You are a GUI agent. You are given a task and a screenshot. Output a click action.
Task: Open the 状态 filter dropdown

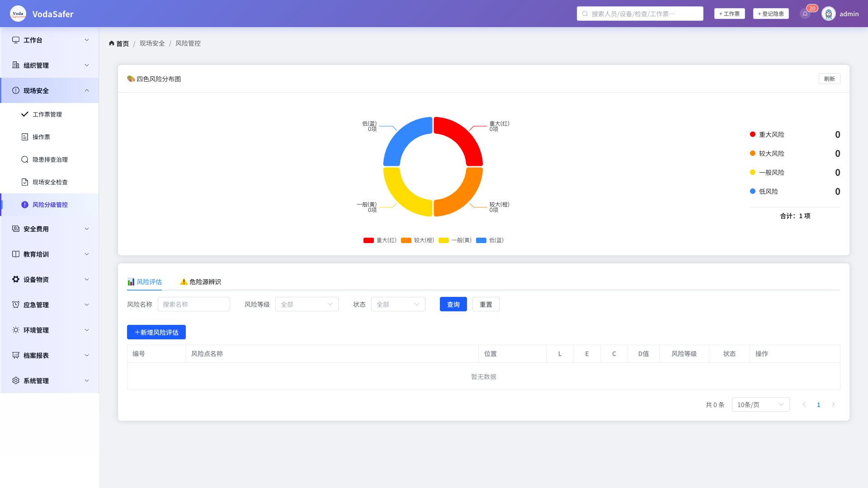[x=398, y=304]
